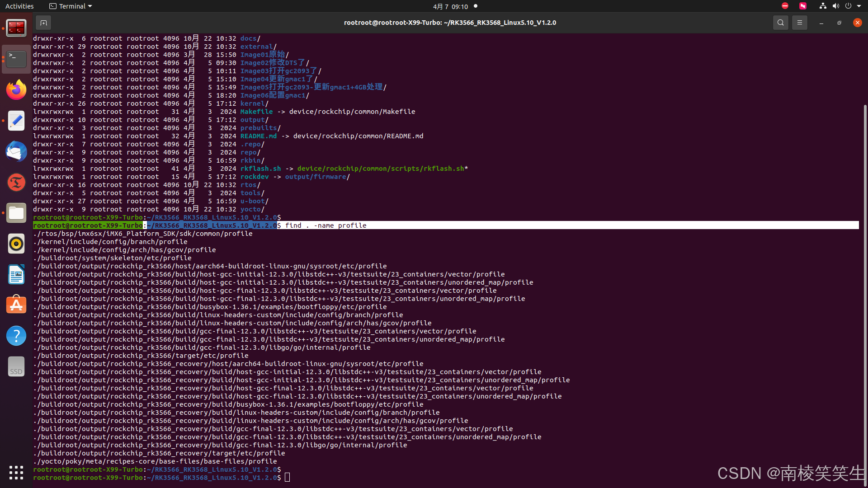Click the volume icon in top bar
Screen dimensions: 868x488
[x=835, y=6]
